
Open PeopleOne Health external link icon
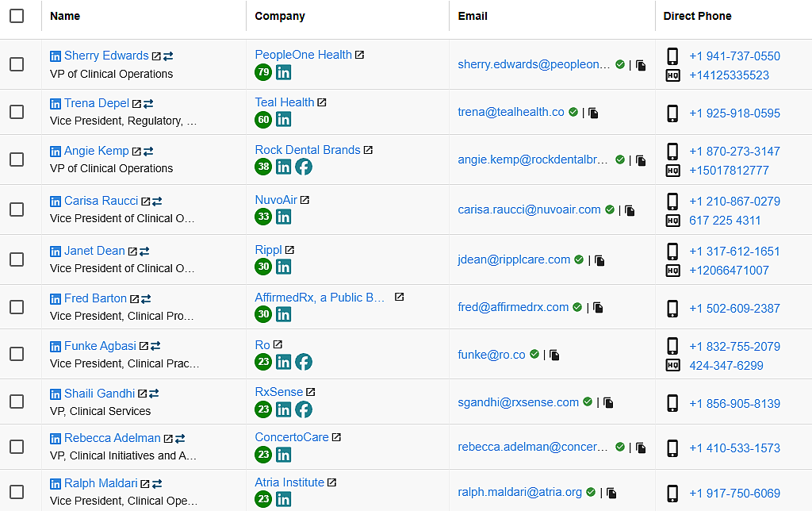point(359,55)
